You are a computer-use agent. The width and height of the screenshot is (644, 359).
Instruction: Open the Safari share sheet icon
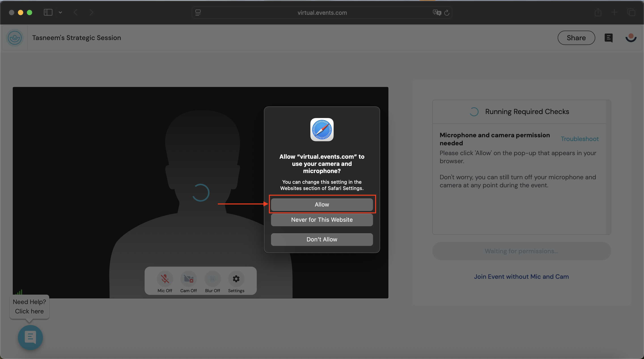coord(598,12)
